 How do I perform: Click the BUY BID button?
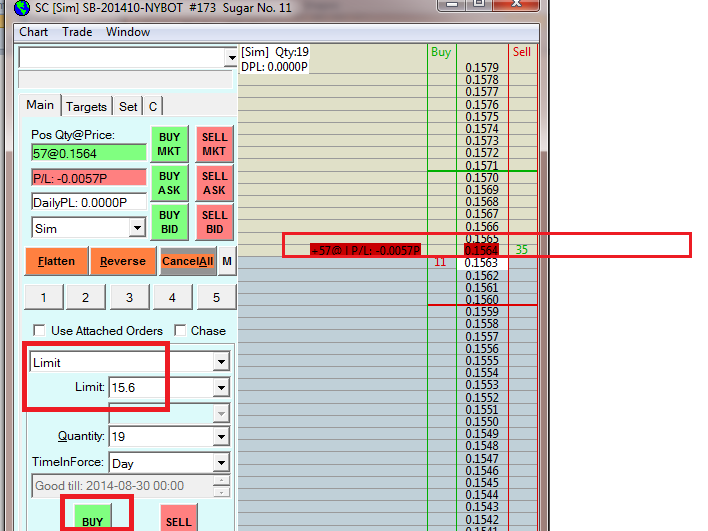[x=169, y=222]
